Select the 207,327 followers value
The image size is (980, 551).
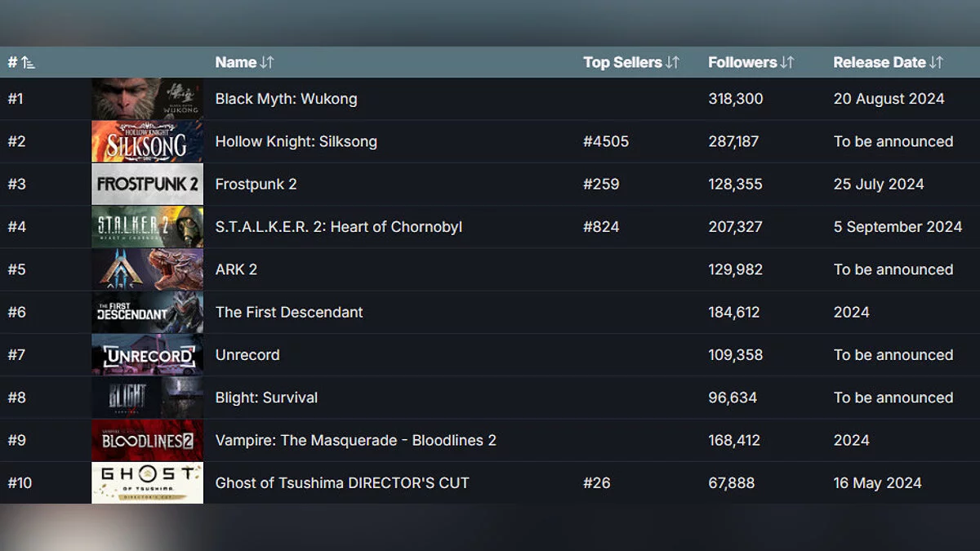735,227
